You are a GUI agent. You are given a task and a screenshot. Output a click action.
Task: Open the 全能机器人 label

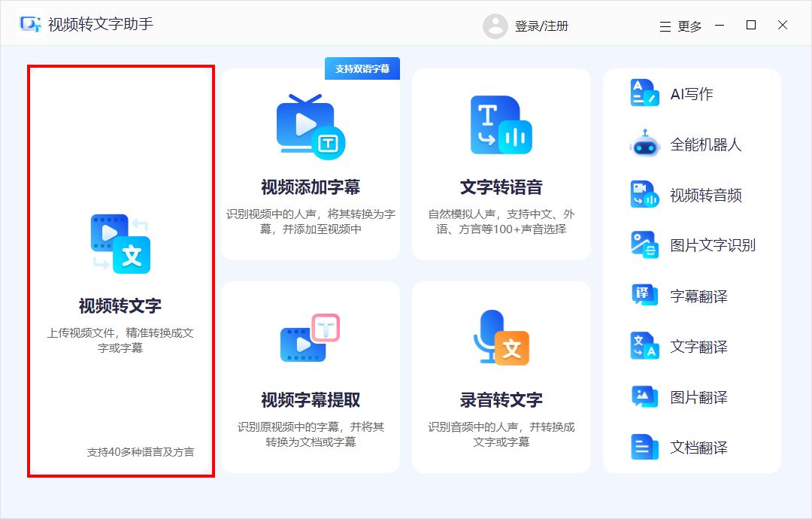pos(705,144)
